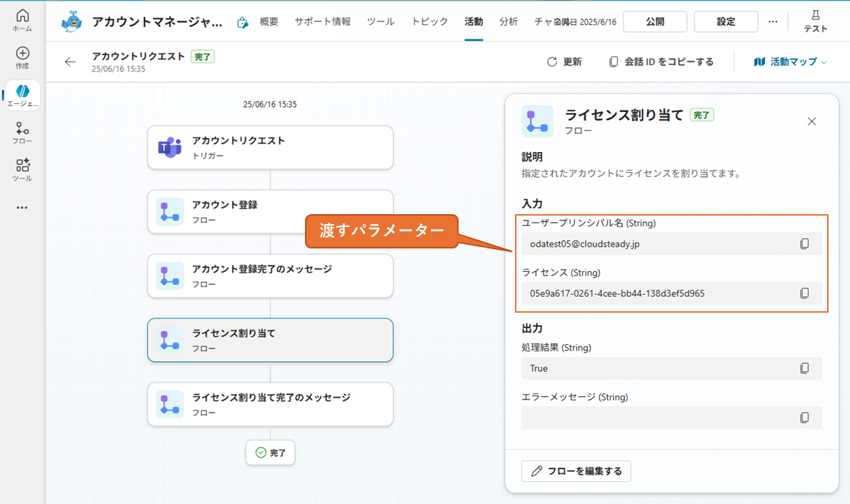
Task: Click the agent name アカウントマネージャ title
Action: pos(157,21)
